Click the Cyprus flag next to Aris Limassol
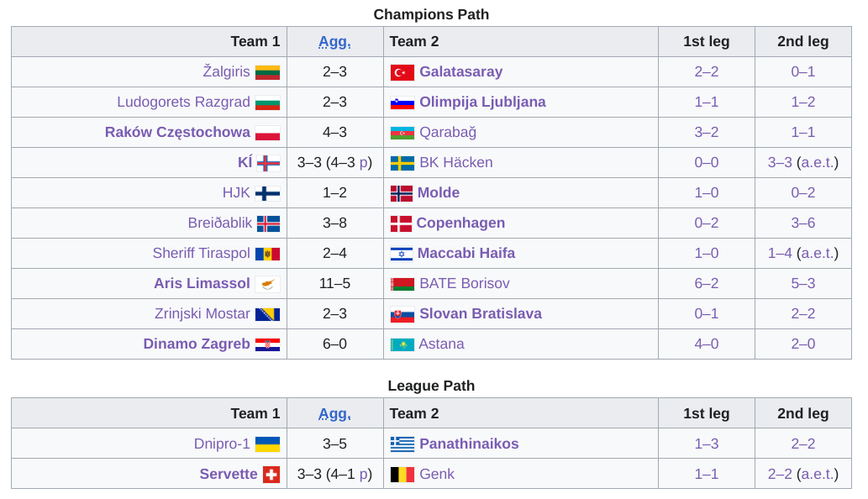 coord(267,284)
